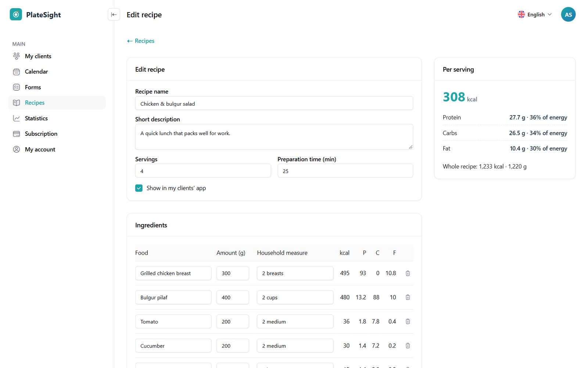Screen dimensions: 588x368
Task: Click the Household measure column header
Action: click(x=282, y=253)
